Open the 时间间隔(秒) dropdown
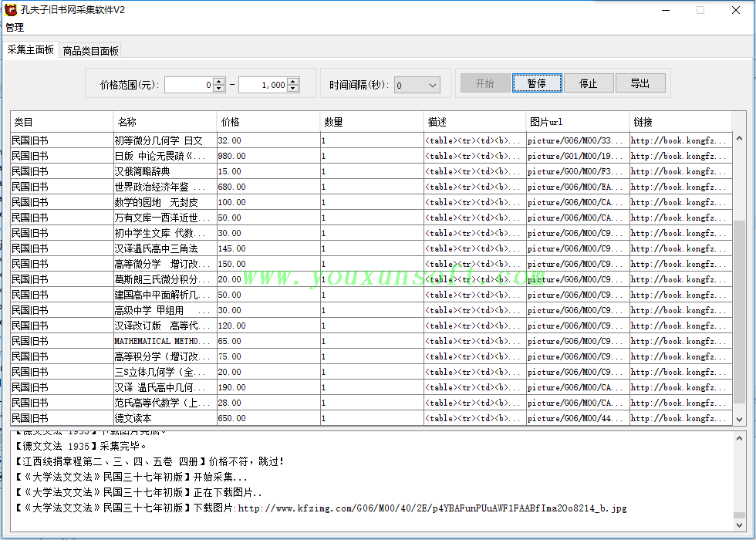The height and width of the screenshot is (540, 756). [x=417, y=86]
